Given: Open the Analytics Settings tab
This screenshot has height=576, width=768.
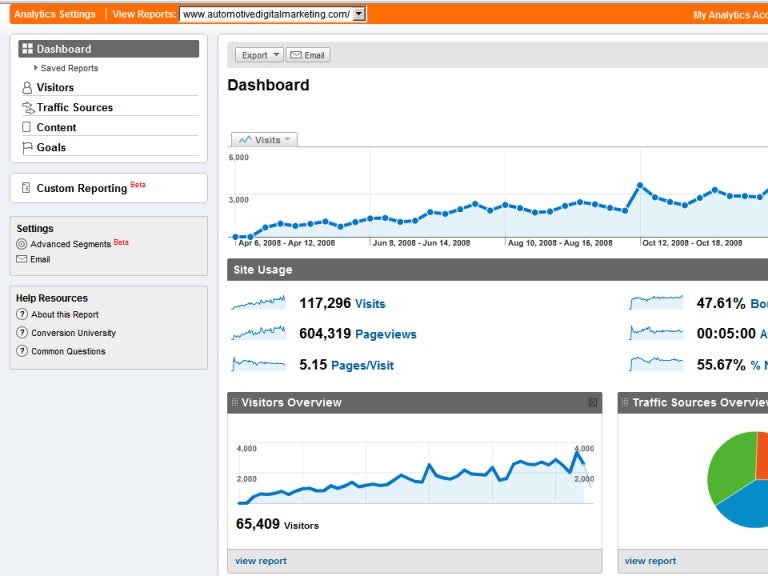Looking at the screenshot, I should [x=55, y=14].
